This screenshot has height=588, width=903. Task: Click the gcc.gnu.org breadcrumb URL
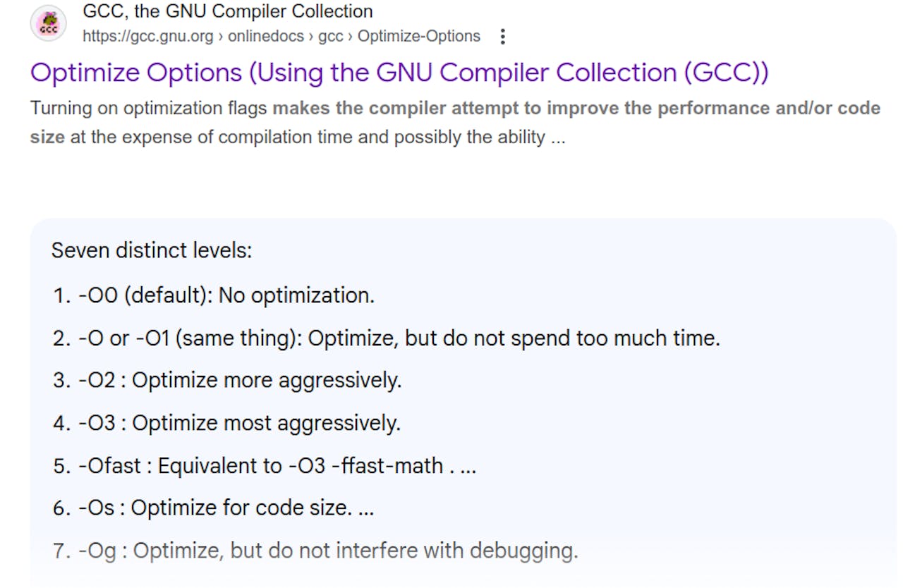(148, 37)
